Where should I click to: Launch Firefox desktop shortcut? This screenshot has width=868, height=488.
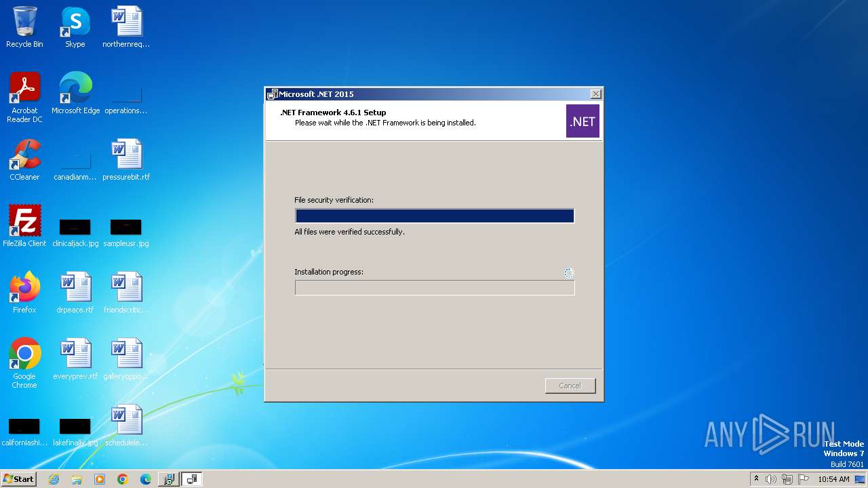click(x=24, y=293)
